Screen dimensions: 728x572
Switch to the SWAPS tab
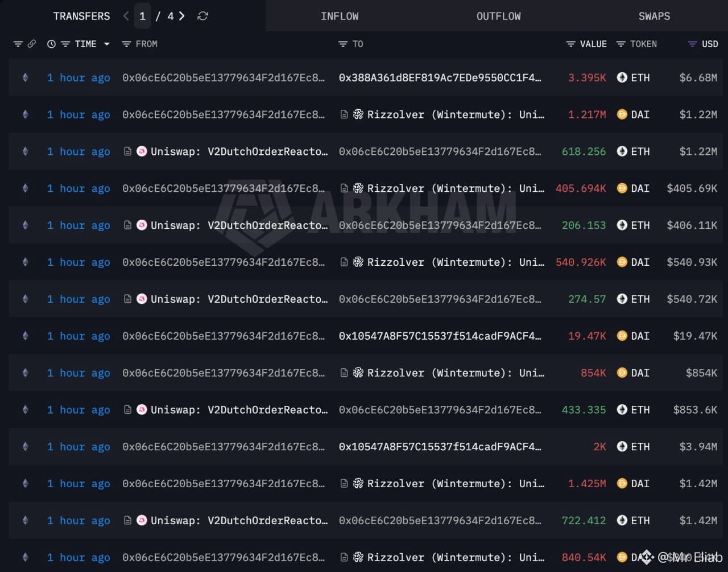654,16
